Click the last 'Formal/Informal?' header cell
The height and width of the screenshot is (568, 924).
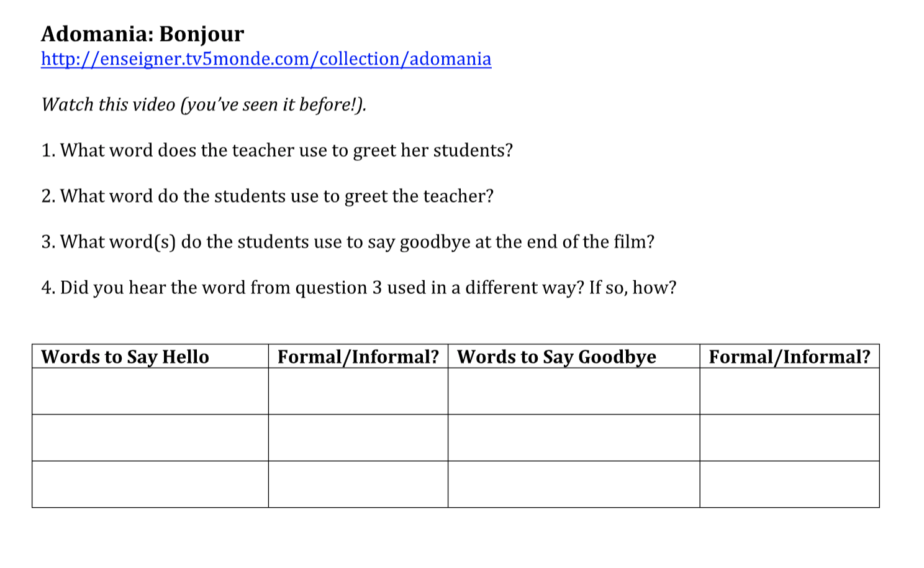pyautogui.click(x=789, y=357)
